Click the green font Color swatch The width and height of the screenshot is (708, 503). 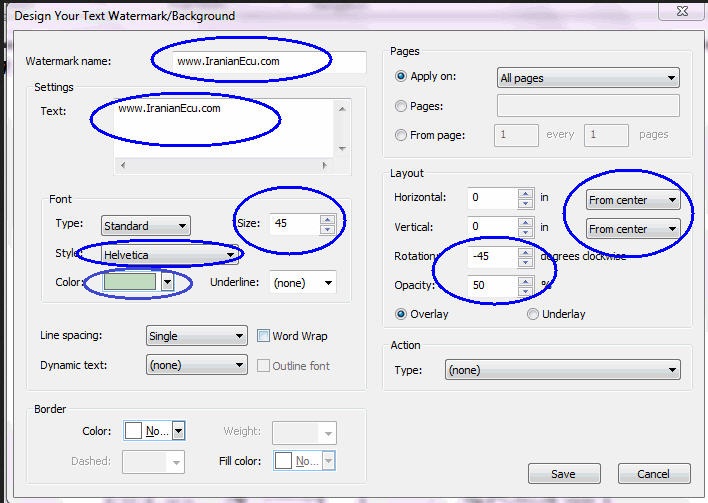click(130, 282)
